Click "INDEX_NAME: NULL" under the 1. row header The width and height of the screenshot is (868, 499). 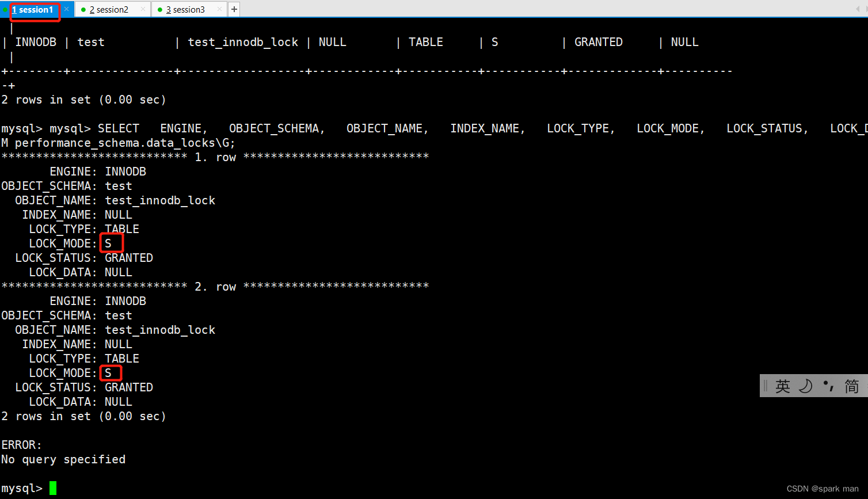click(x=77, y=215)
